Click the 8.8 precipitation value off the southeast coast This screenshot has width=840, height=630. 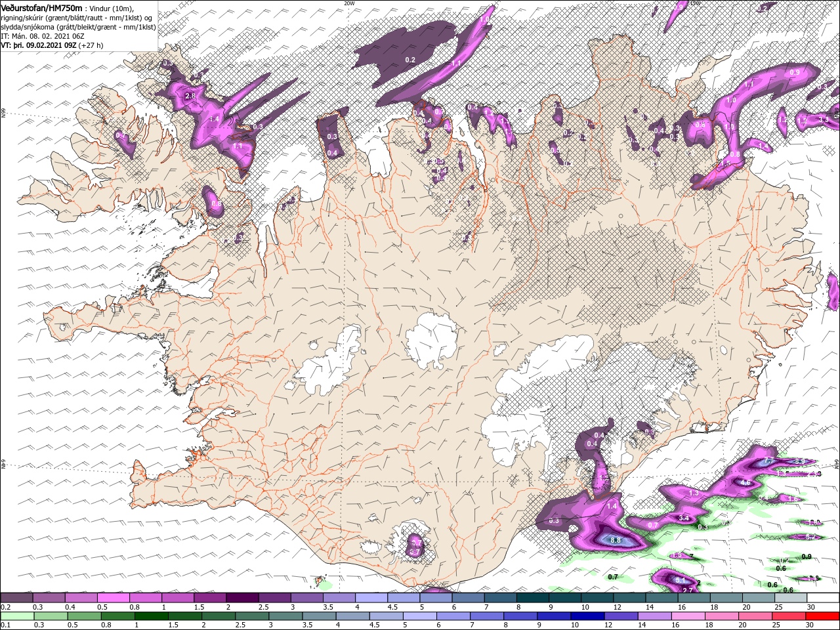click(x=616, y=540)
